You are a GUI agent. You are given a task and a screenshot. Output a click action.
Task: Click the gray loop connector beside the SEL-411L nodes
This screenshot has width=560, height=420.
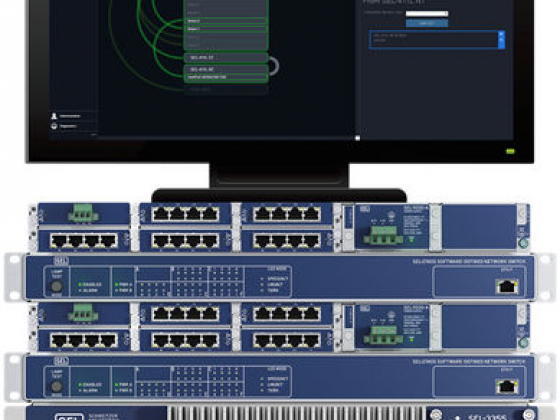pos(274,66)
